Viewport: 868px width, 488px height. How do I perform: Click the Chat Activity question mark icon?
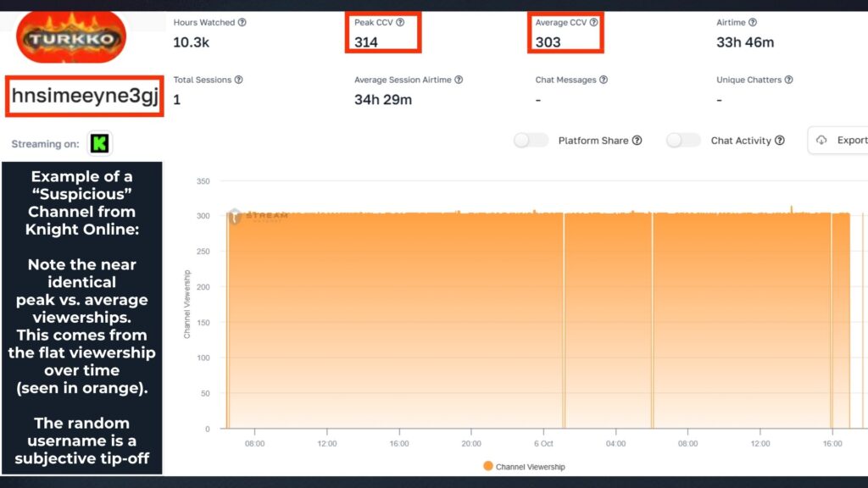click(779, 141)
